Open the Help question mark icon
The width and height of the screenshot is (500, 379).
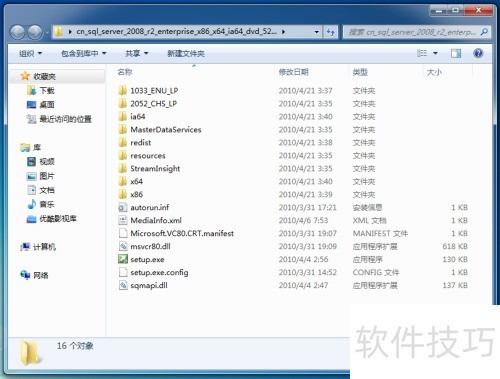(x=478, y=53)
